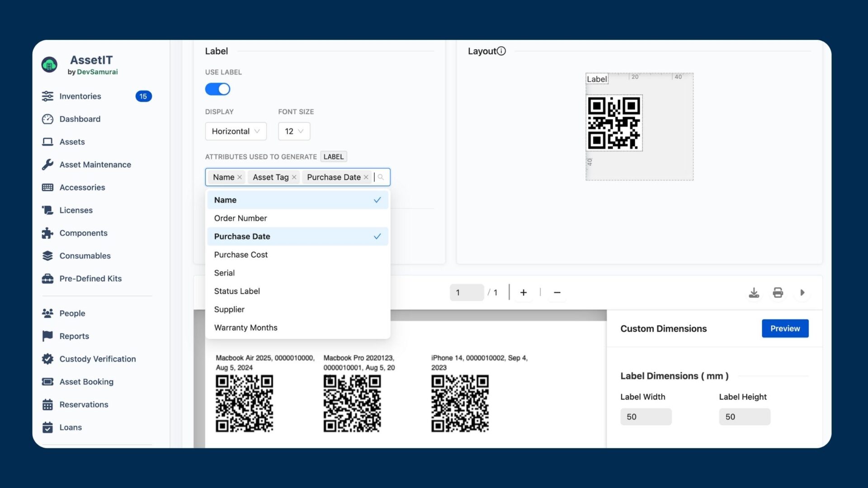Viewport: 868px width, 488px height.
Task: Click the Pre-Defined Kits toolbox icon
Action: [47, 279]
